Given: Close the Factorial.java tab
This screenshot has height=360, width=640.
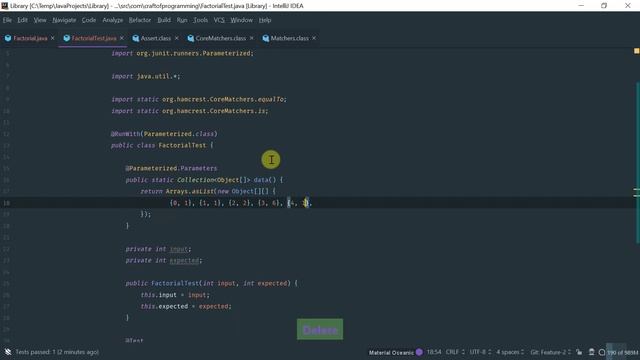Looking at the screenshot, I should [x=52, y=38].
